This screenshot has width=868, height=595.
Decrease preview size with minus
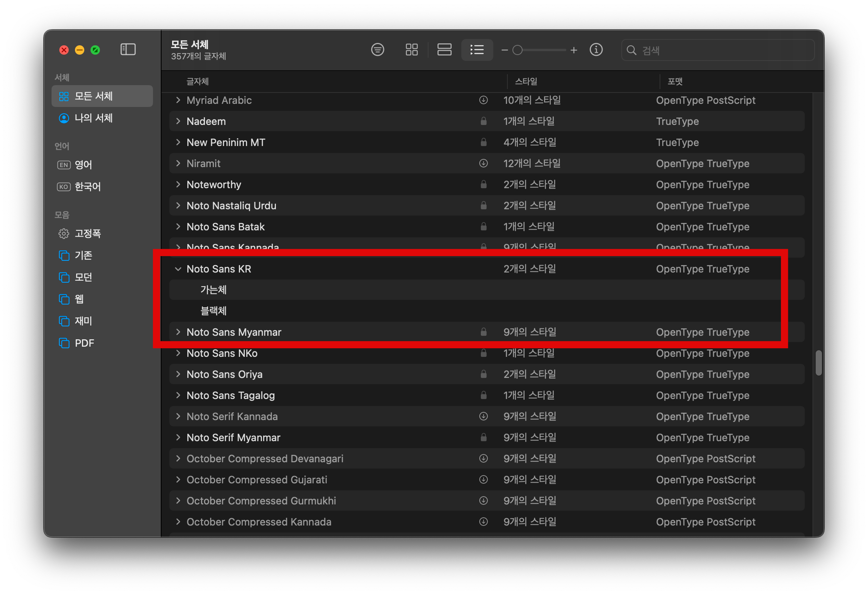pyautogui.click(x=505, y=50)
